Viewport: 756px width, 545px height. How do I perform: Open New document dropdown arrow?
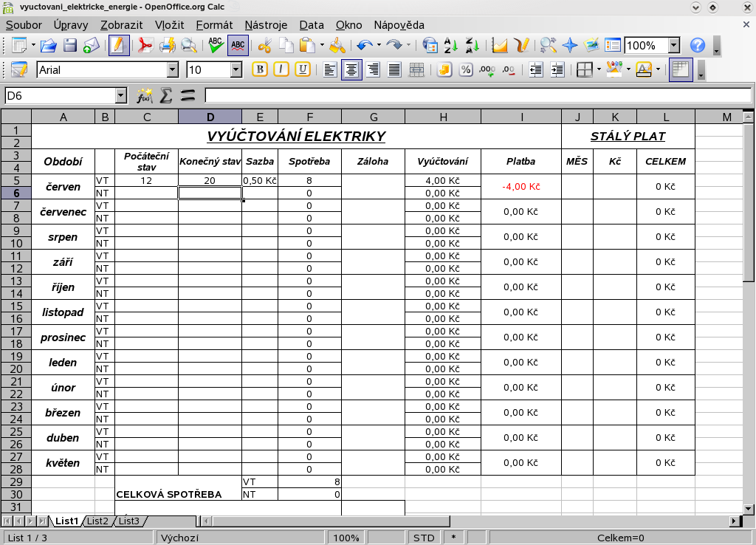point(33,45)
